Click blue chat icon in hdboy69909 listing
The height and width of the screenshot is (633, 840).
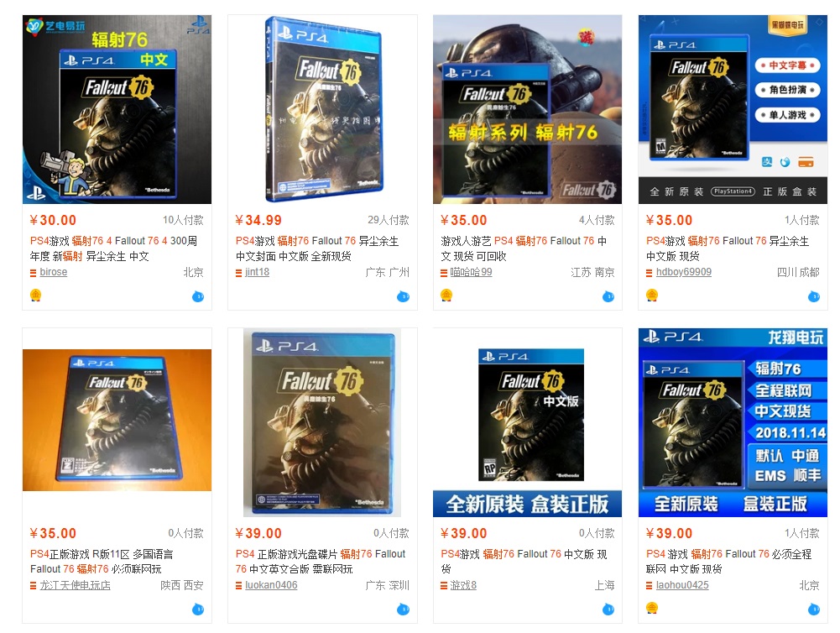[x=814, y=296]
